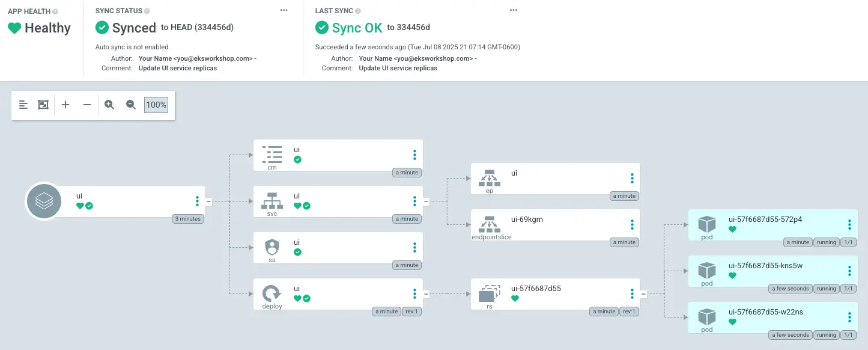868x350 pixels.
Task: Click the zoom-in magnifier icon
Action: click(109, 104)
